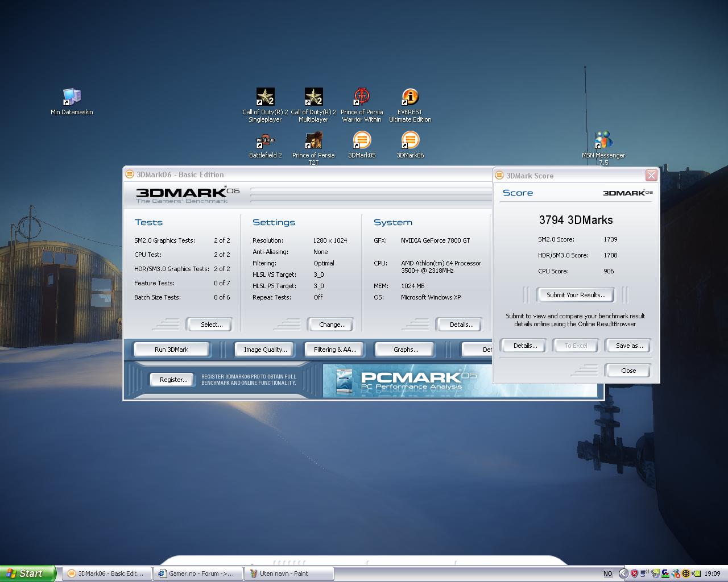The image size is (728, 582).
Task: Click the taskbar clock showing 19:09
Action: click(x=713, y=573)
